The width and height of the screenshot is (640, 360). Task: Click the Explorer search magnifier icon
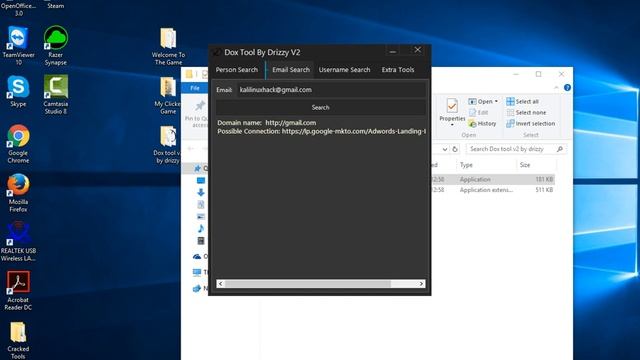[560, 149]
